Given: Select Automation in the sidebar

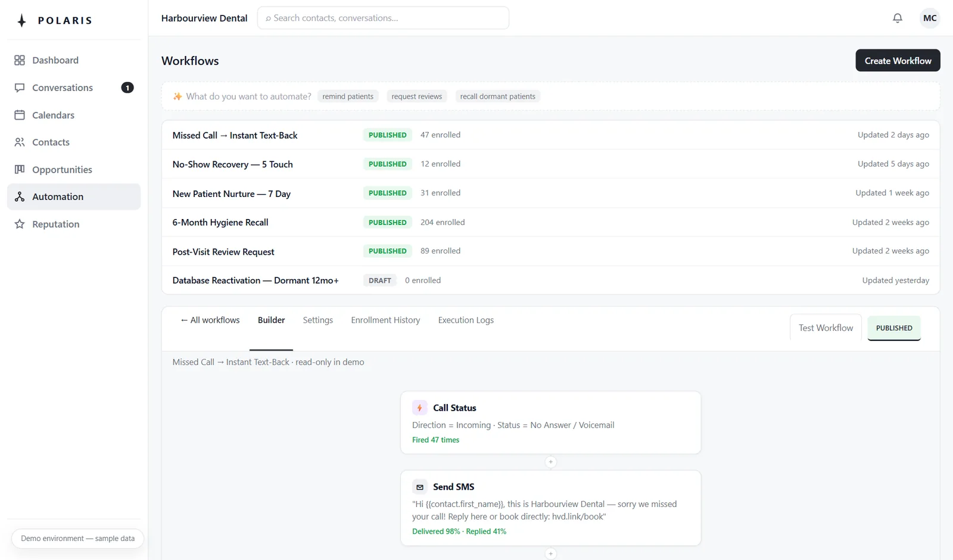Looking at the screenshot, I should (74, 197).
